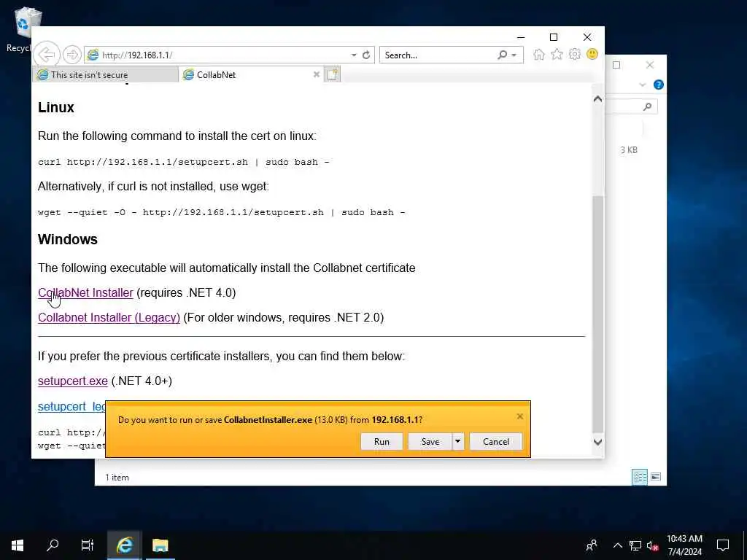
Task: Click the smiley feedback icon
Action: point(592,54)
